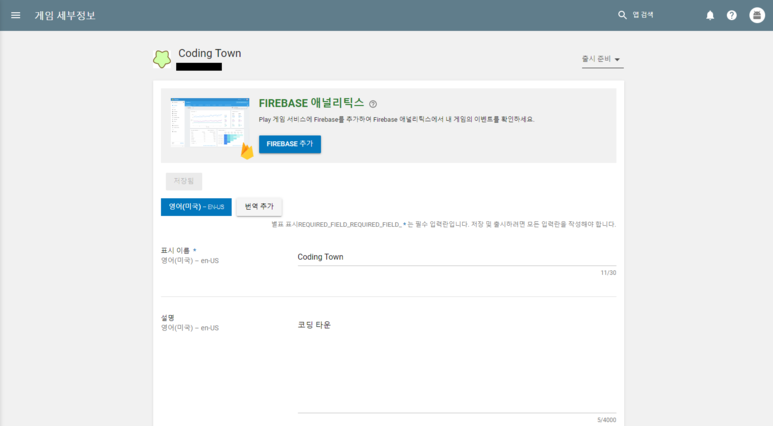The height and width of the screenshot is (426, 773).
Task: Click the Firebase flame logo
Action: pos(246,151)
